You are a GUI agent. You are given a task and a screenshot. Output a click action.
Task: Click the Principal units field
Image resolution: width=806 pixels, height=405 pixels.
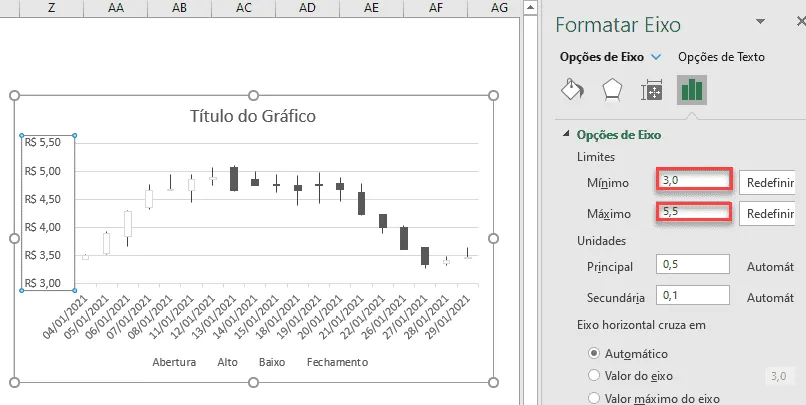pos(693,264)
